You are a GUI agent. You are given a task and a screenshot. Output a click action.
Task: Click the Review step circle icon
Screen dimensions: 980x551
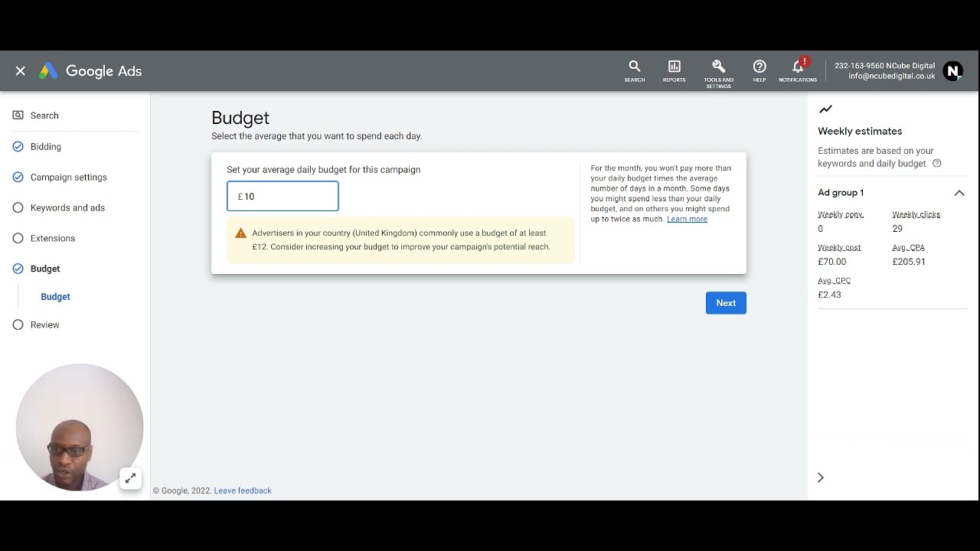18,324
